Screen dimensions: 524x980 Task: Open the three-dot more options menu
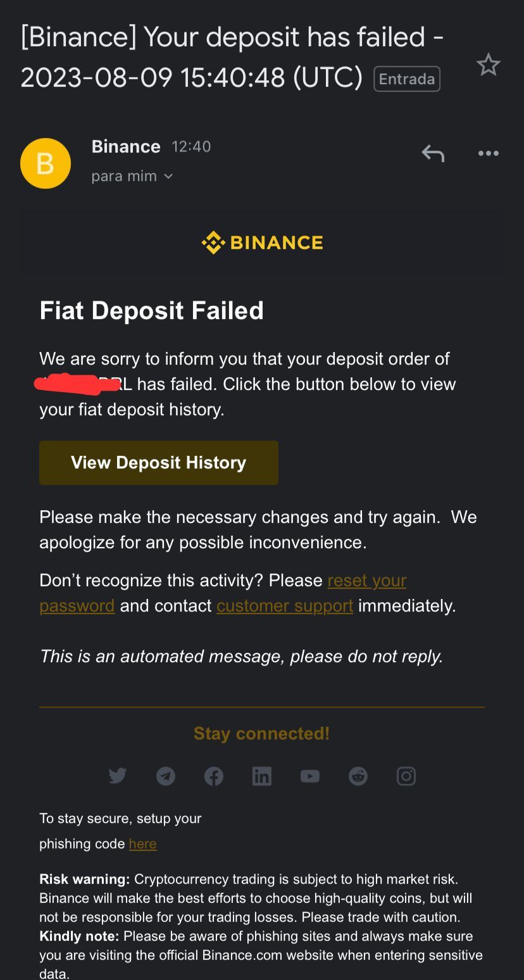click(x=488, y=153)
